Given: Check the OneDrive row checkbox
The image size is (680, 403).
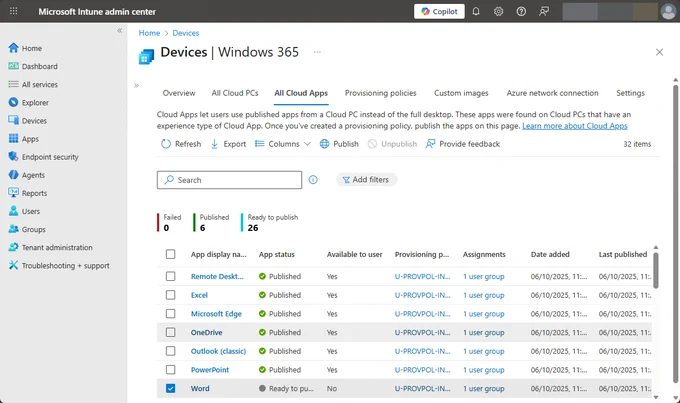Looking at the screenshot, I should click(170, 332).
